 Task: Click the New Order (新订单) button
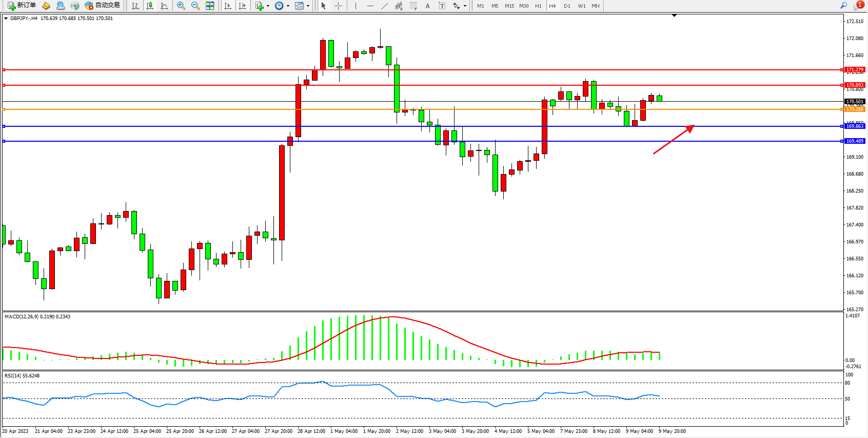[22, 6]
